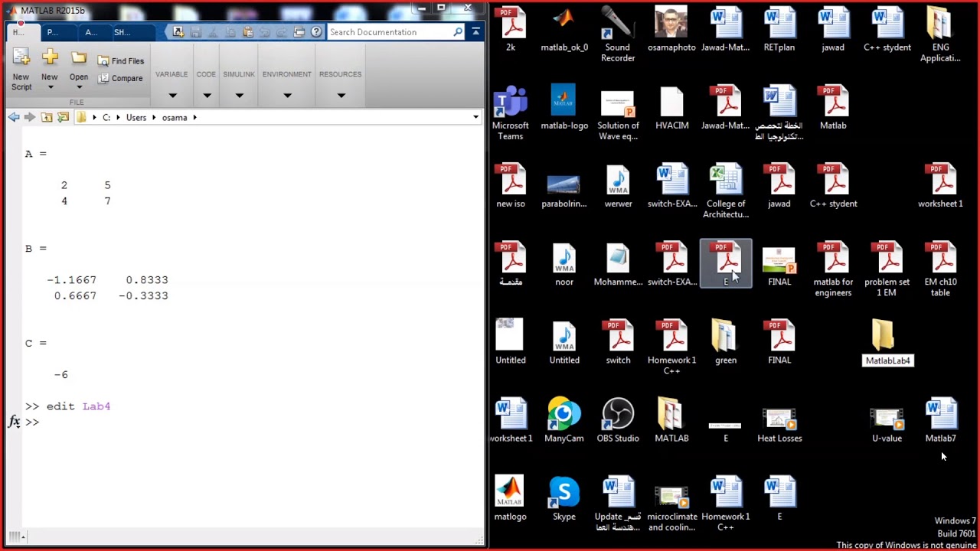Click the new shortcut icon in quick access toolbar
The width and height of the screenshot is (980, 551).
click(x=178, y=32)
